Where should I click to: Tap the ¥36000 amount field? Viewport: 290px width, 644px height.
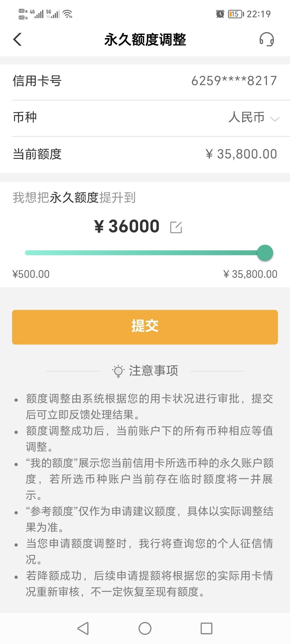click(127, 226)
